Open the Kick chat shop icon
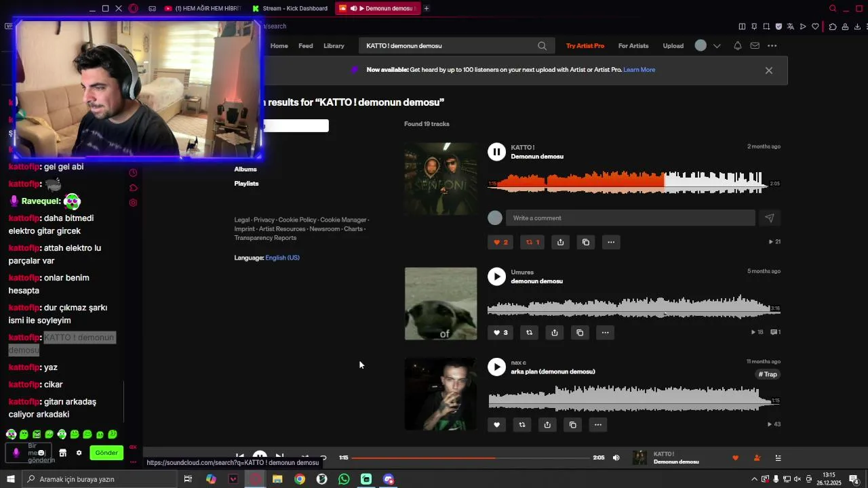Viewport: 868px width, 488px height. pos(62,453)
